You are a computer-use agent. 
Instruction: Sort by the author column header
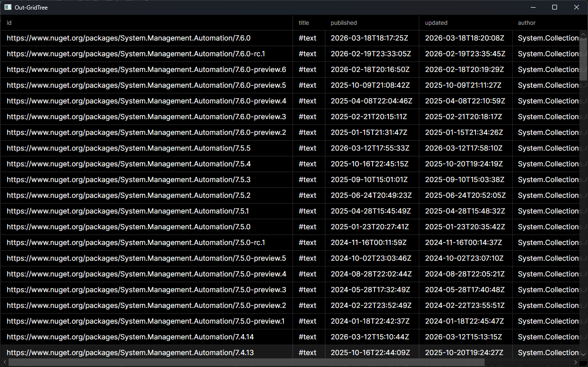pos(550,22)
